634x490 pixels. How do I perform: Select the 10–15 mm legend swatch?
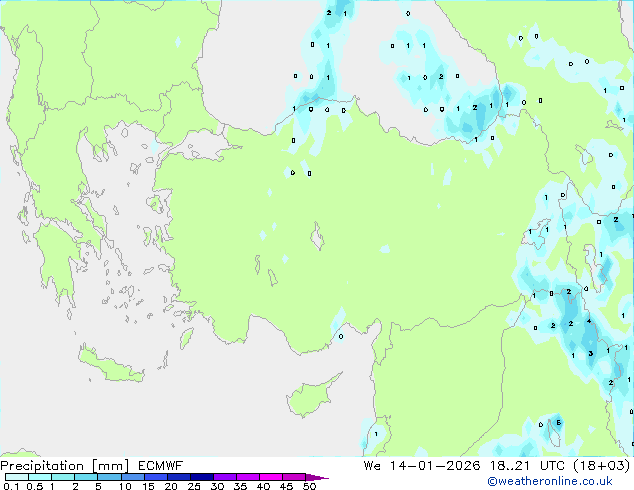click(x=132, y=477)
